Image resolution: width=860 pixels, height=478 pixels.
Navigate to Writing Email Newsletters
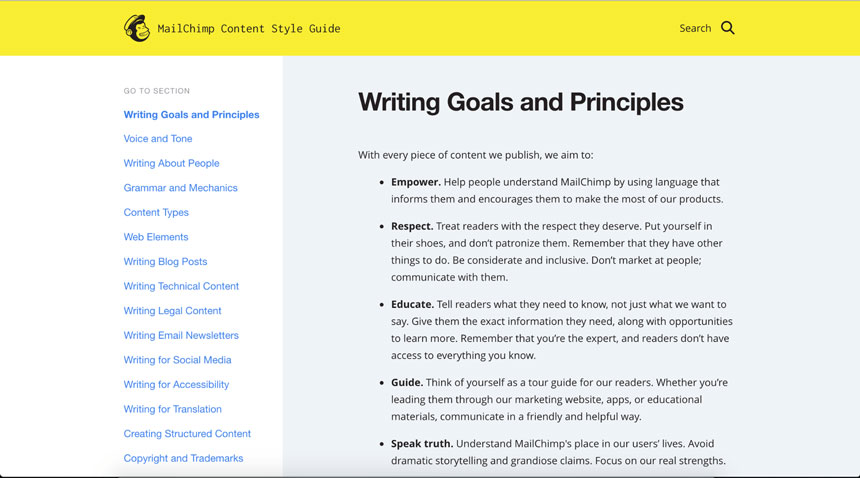[181, 335]
